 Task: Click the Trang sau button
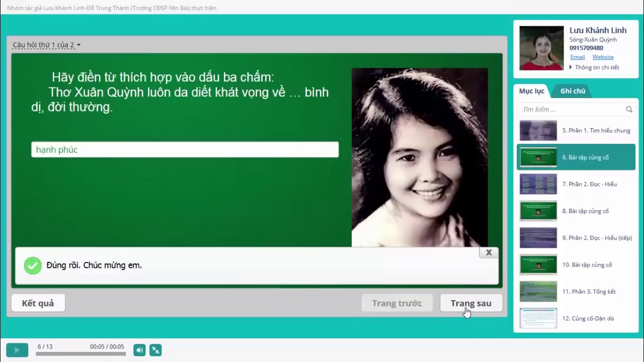(x=471, y=303)
